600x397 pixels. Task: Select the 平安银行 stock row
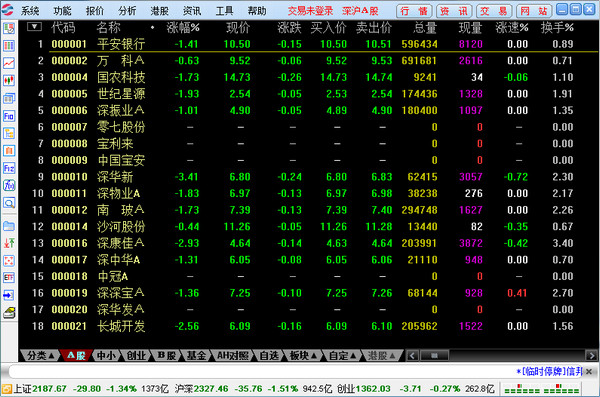308,44
